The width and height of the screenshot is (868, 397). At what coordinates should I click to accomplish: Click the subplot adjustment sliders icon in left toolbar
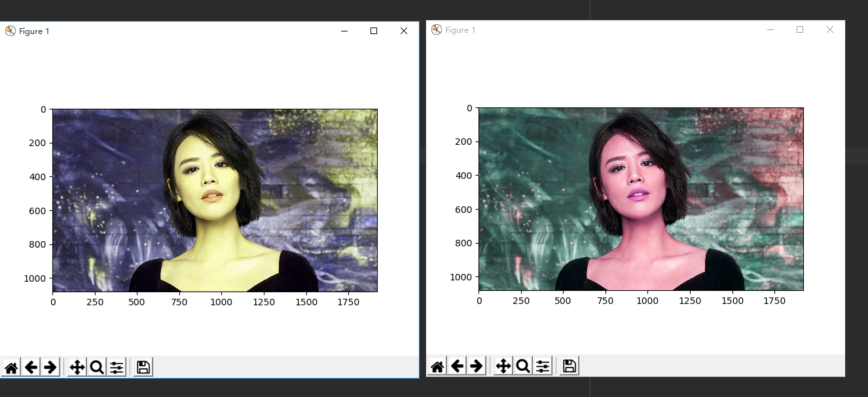pyautogui.click(x=115, y=367)
